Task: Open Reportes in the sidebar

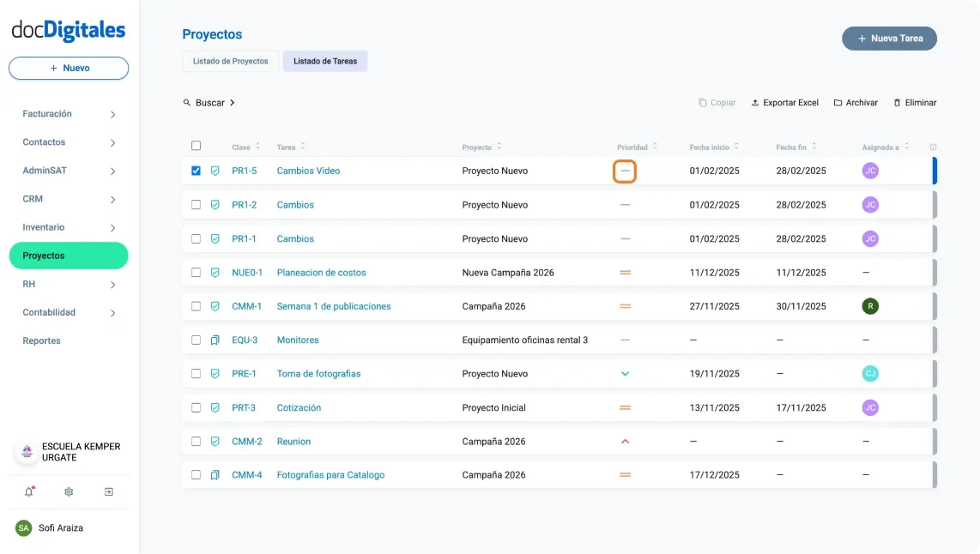Action: point(41,340)
